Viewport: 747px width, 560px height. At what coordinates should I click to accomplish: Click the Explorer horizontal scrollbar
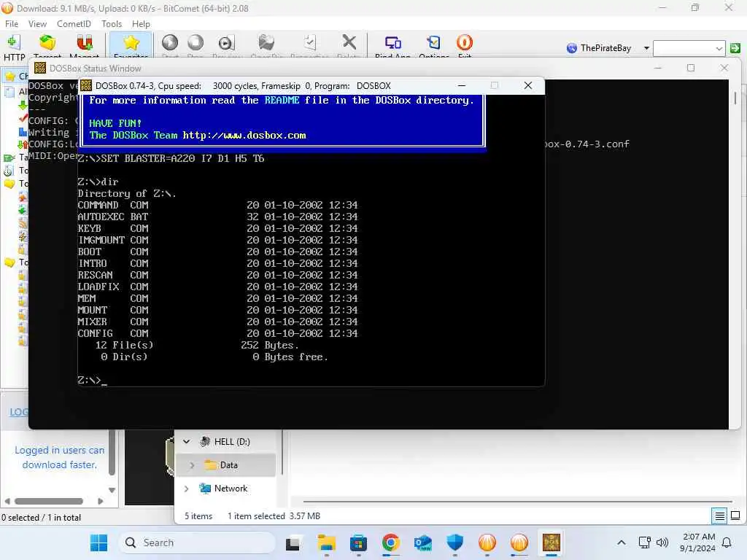[x=517, y=501]
